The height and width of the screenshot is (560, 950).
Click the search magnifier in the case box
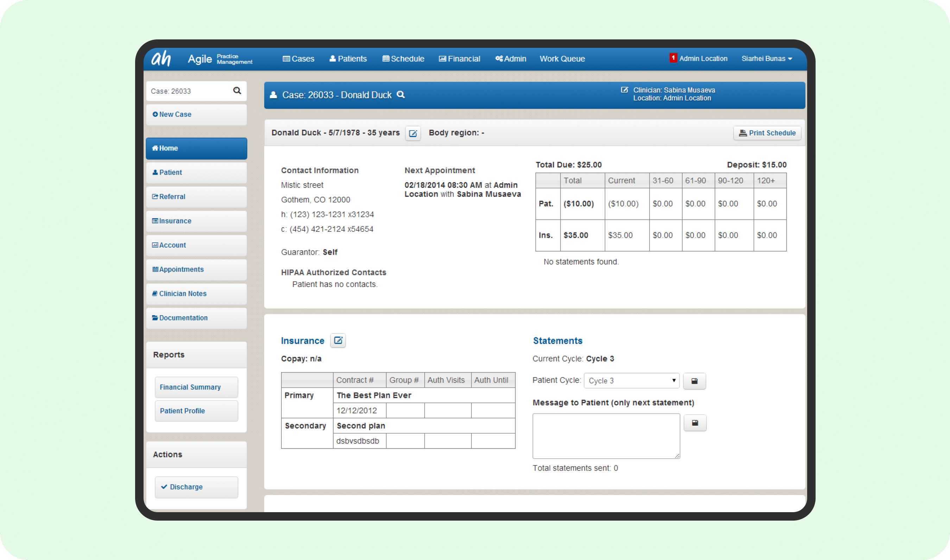[237, 90]
